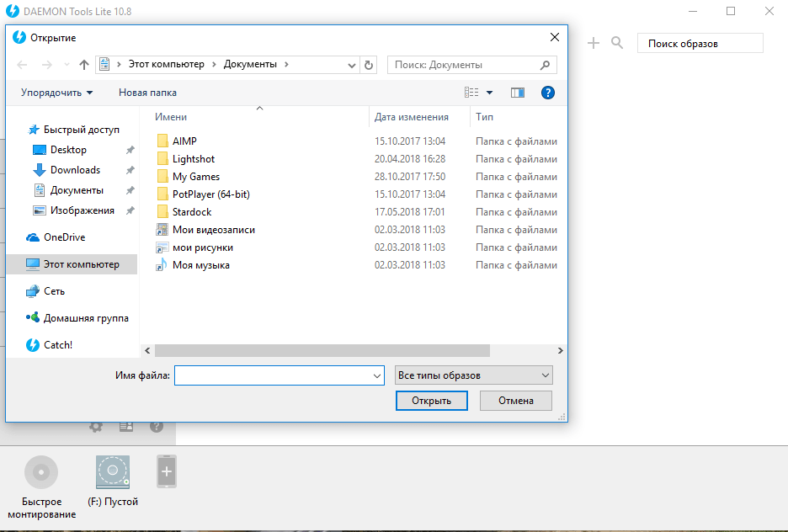Select the PotPlayer (64-bit) folder

[211, 194]
